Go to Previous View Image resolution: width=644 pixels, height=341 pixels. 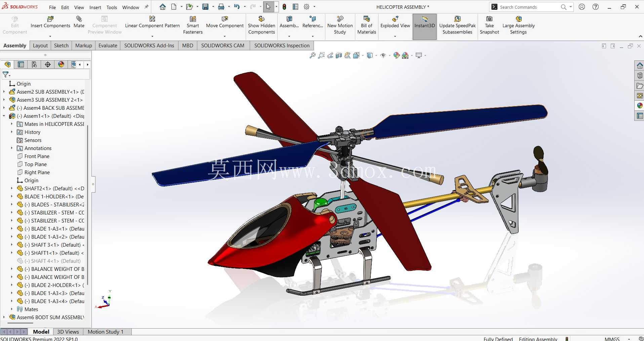coord(330,55)
